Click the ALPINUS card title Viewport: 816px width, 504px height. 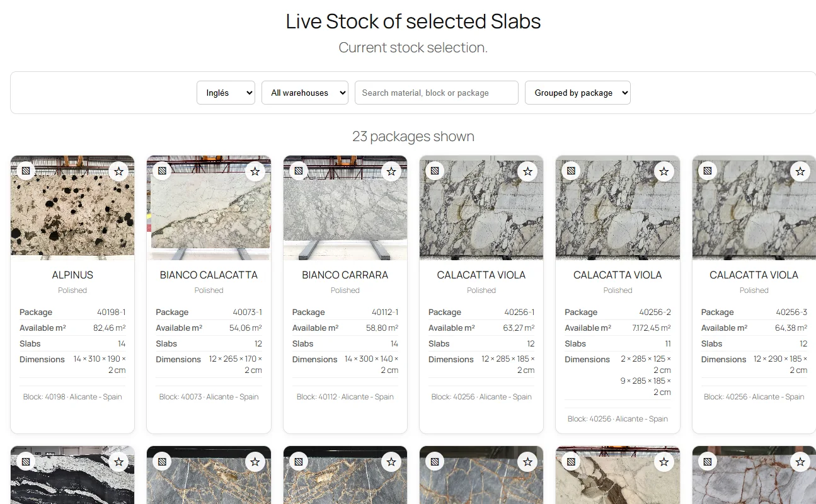72,275
